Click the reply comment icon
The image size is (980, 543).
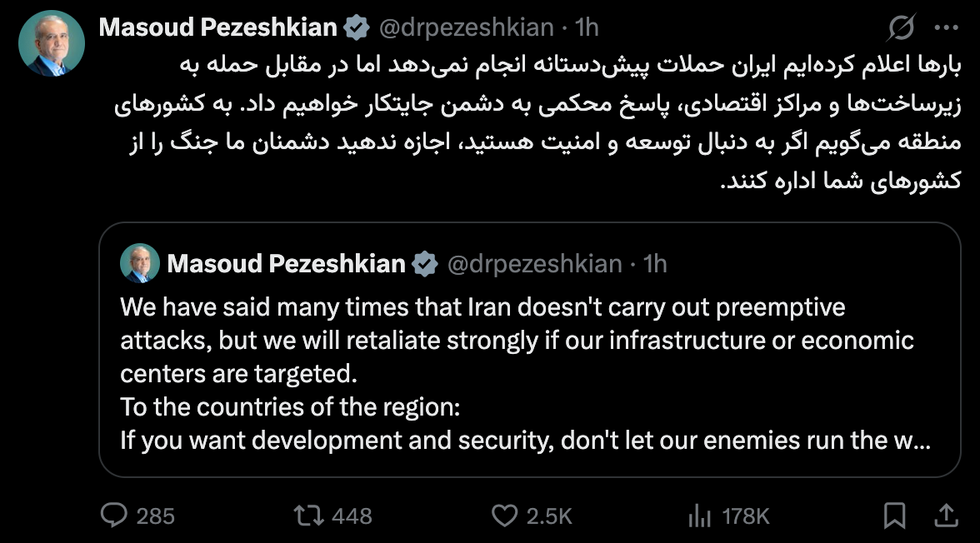[x=112, y=516]
